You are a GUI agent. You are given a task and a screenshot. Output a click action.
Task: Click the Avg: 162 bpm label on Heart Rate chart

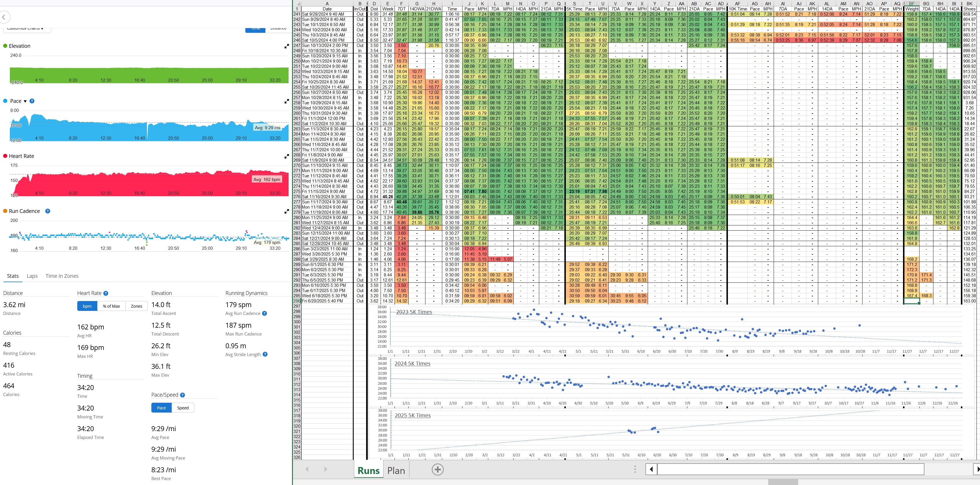coord(267,179)
